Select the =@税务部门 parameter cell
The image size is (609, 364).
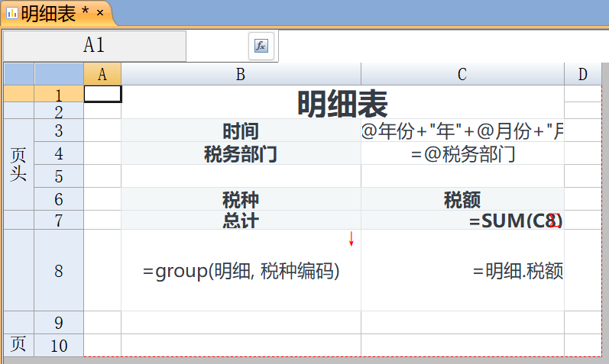[x=462, y=154]
